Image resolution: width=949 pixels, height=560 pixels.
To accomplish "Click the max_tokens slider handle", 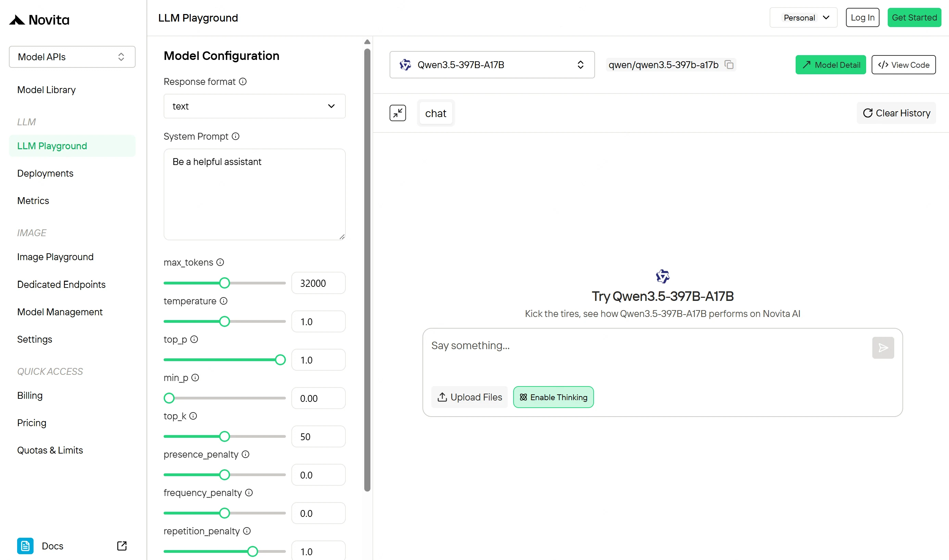I will 225,283.
